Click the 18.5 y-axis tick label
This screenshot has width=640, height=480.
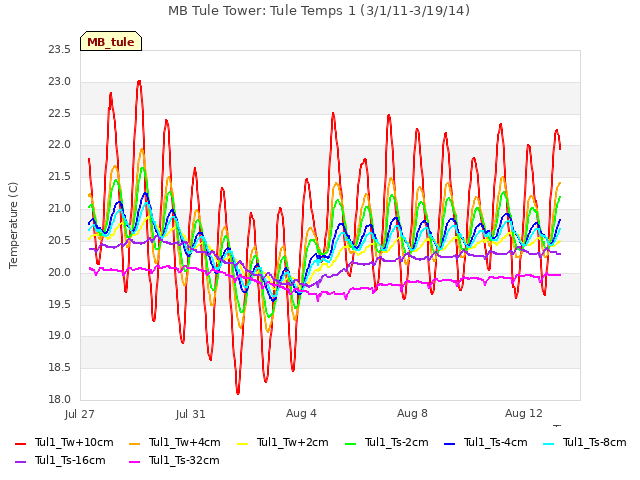click(x=60, y=368)
